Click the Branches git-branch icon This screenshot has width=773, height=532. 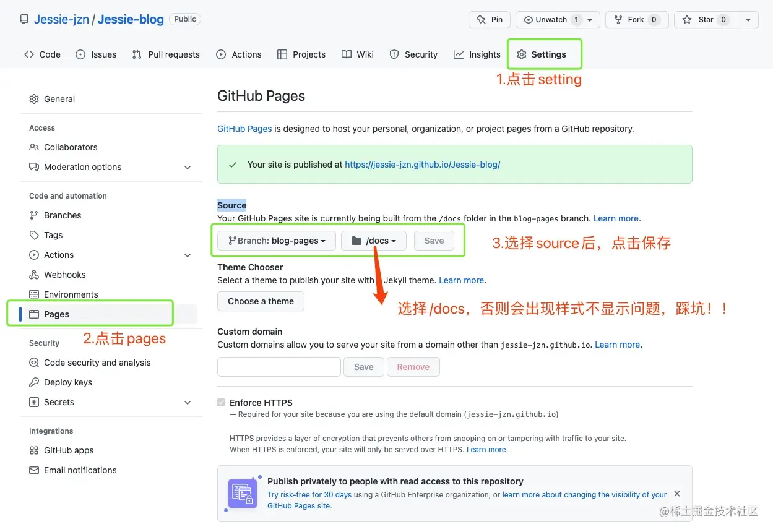tap(34, 215)
